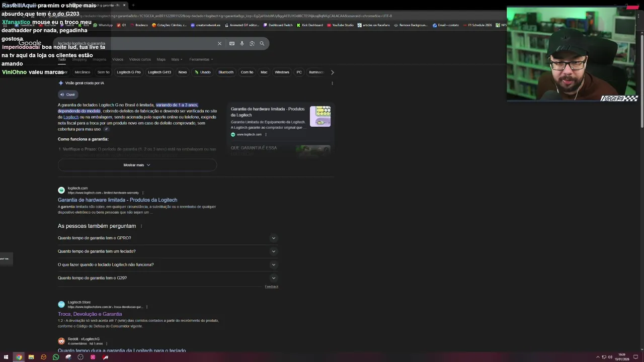The image size is (644, 362).
Task: Click the 'Feedback' link under questions
Action: click(x=271, y=287)
